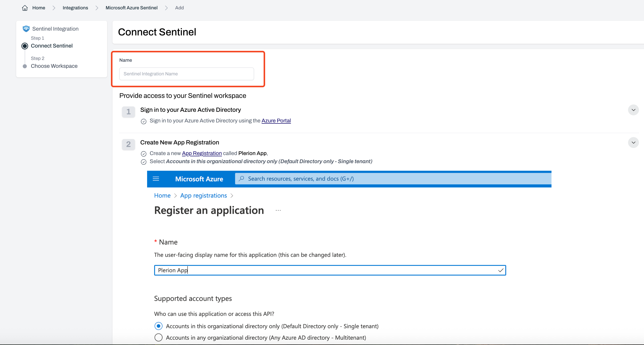Viewport: 644px width, 345px height.
Task: Click the step 2 number badge
Action: coord(128,144)
